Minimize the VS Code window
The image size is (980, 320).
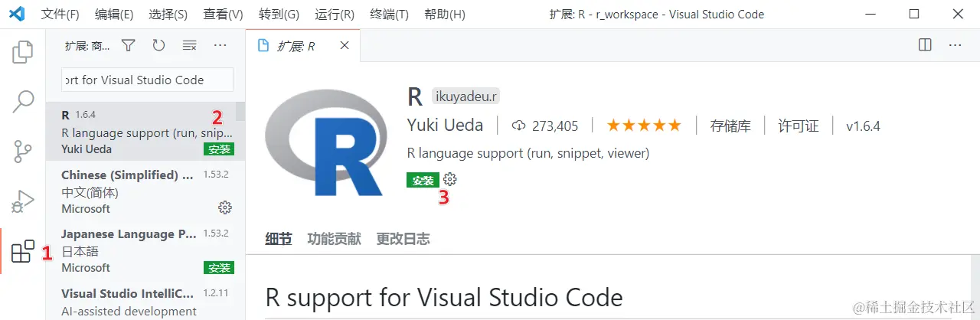[870, 14]
